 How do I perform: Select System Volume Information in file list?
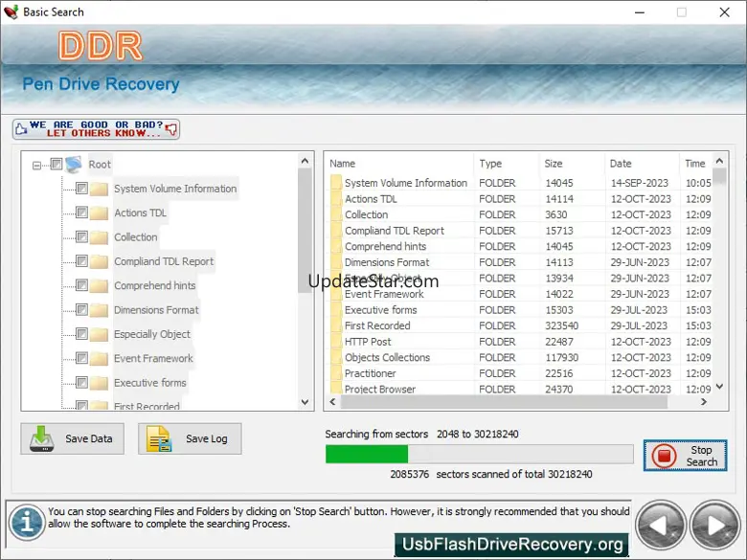click(x=519, y=183)
